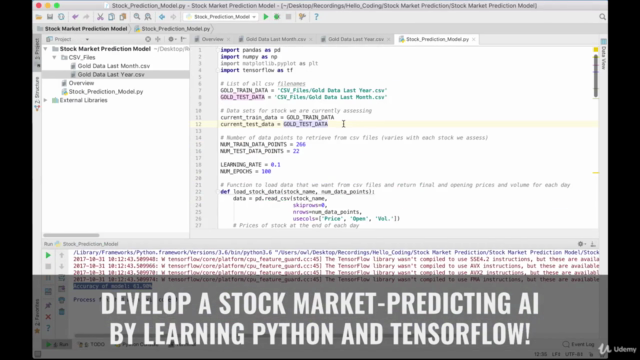The width and height of the screenshot is (640, 360).
Task: Open Find with the magnifier icon
Action: (x=137, y=17)
